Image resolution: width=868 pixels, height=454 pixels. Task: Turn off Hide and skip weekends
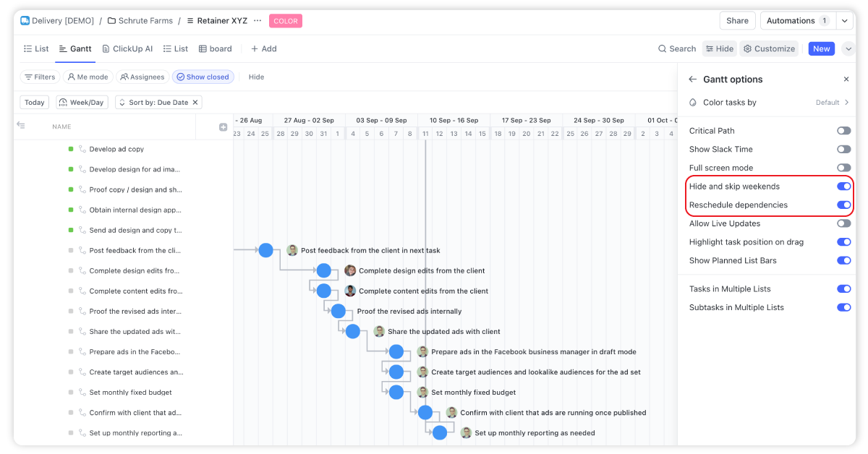[843, 186]
